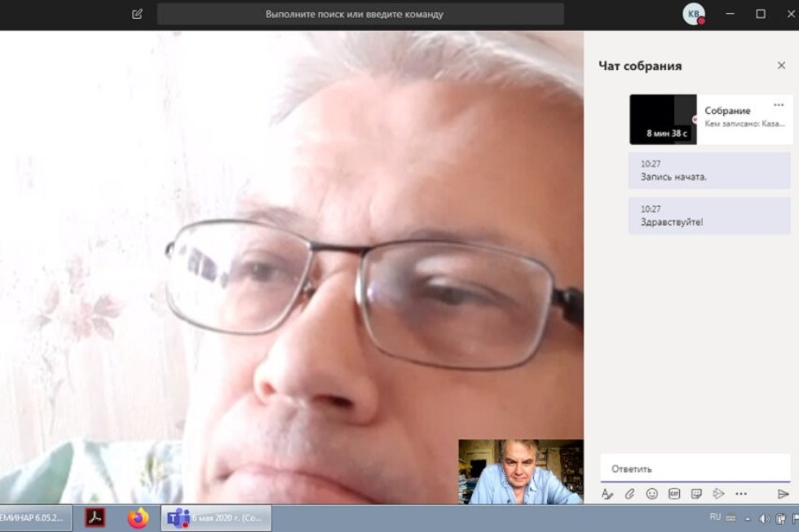Switch the RU keyboard language indicator

[x=715, y=517]
